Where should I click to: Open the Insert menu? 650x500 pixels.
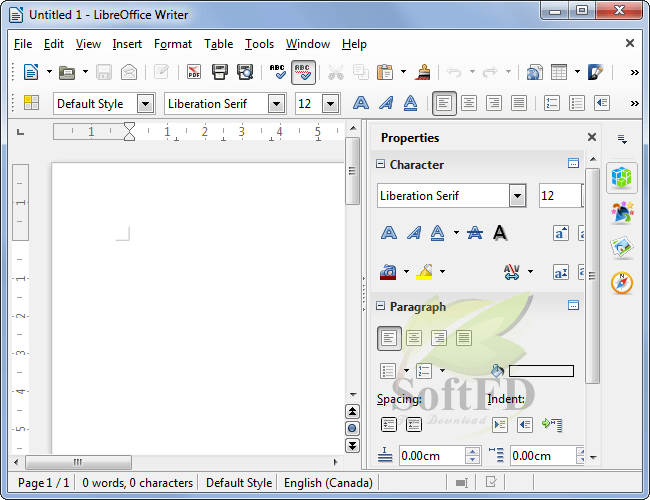point(127,44)
